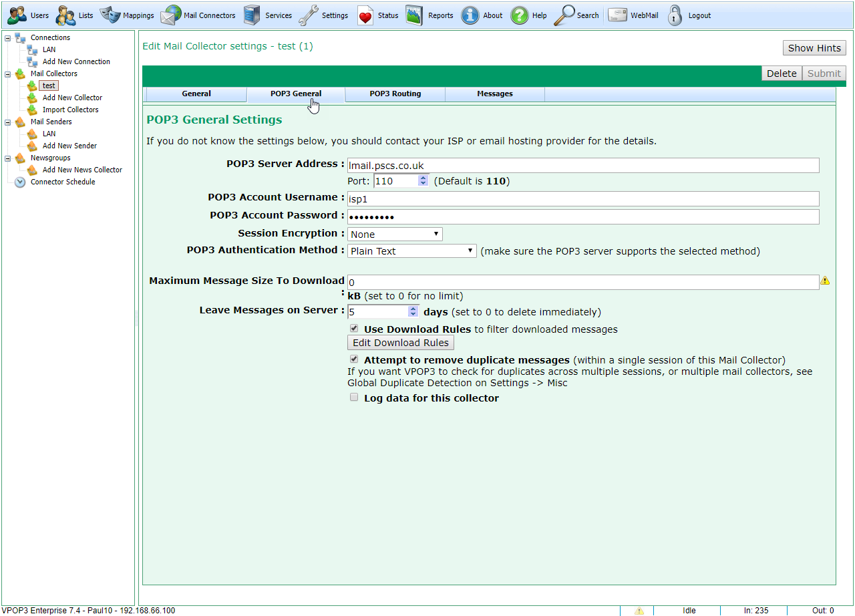Click 'In: 235' in status bar
The height and width of the screenshot is (616, 855).
pyautogui.click(x=756, y=611)
